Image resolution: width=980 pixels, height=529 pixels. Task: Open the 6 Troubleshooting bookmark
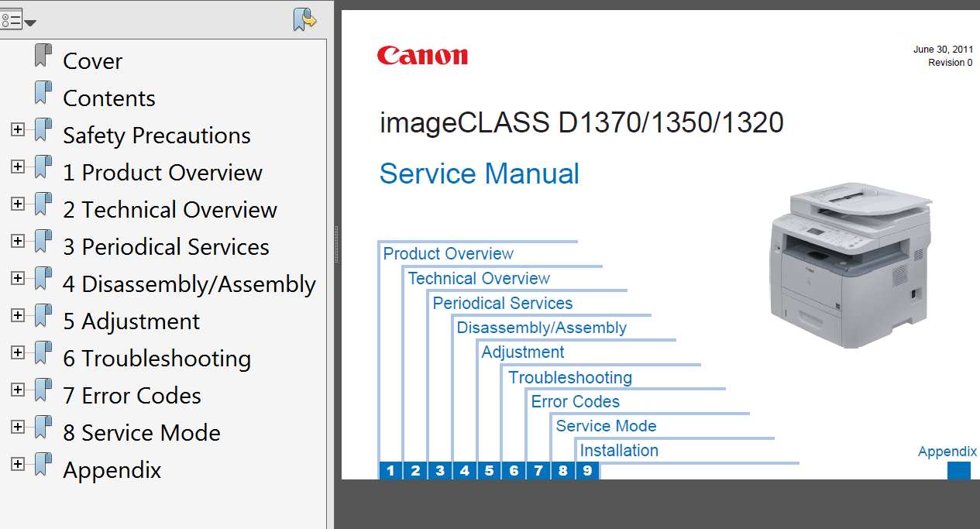pos(157,359)
